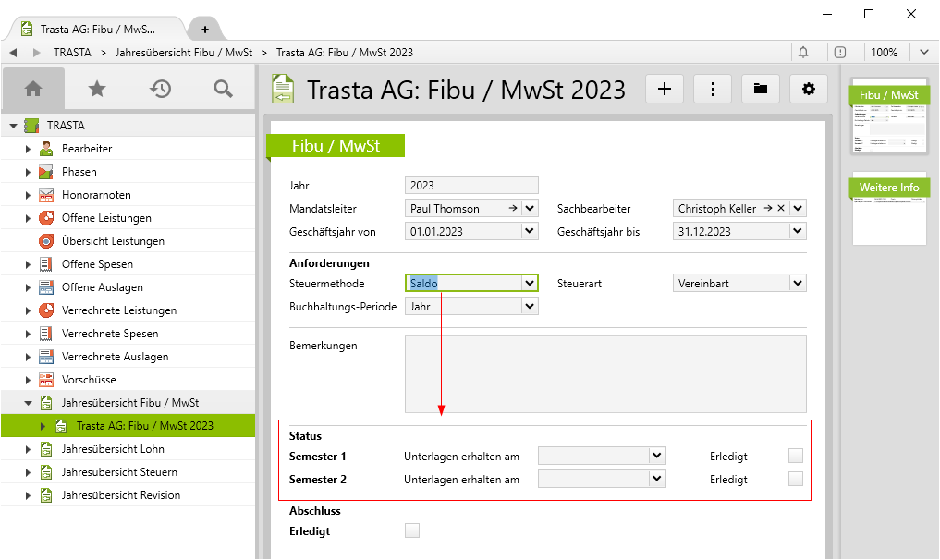Tick the Semester 2 Erledigt checkbox
940x560 pixels.
point(795,479)
